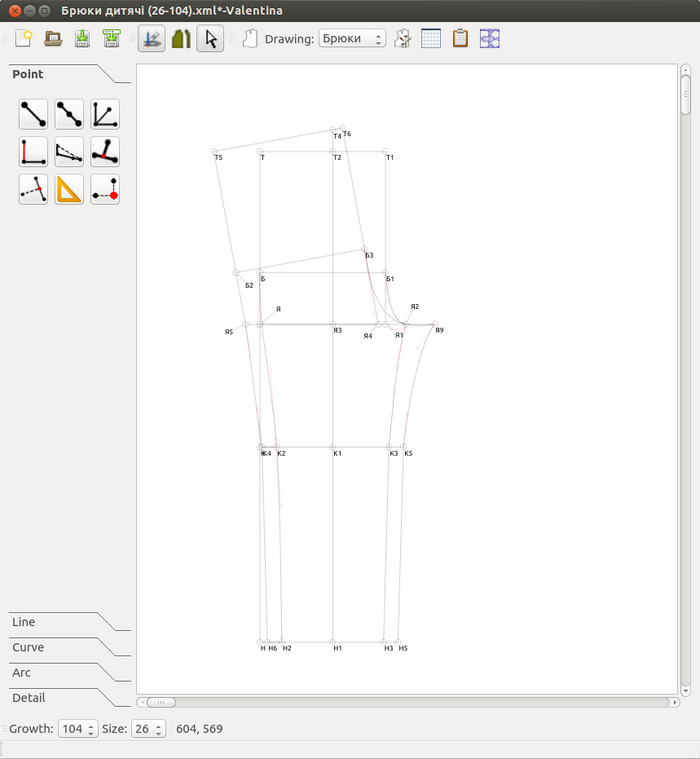Open the Point tools tab
Screen dimensions: 700x759
(x=28, y=74)
